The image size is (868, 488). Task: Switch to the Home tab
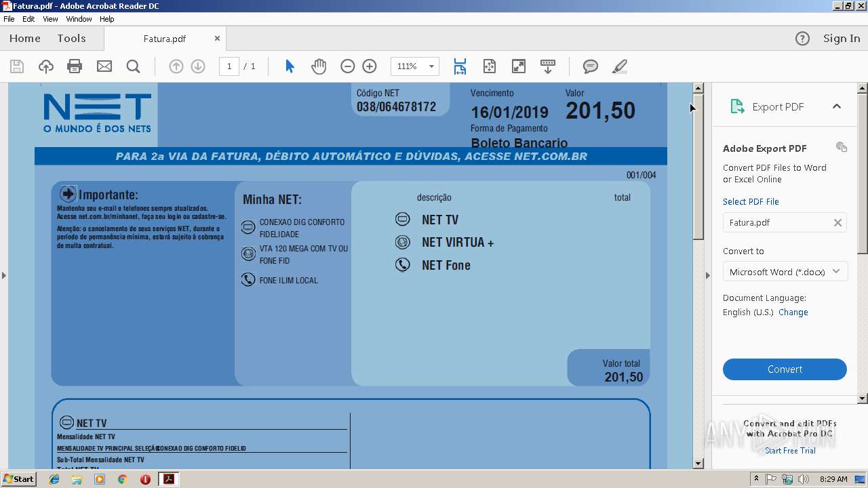[x=25, y=39]
